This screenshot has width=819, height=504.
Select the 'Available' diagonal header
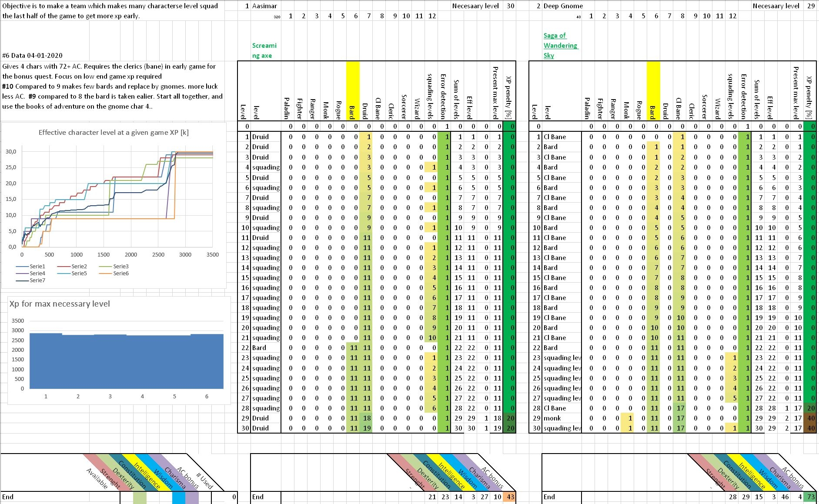[97, 478]
